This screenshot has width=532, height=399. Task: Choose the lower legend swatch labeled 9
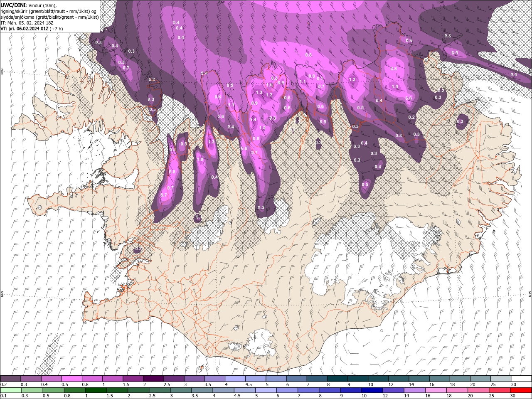coord(350,390)
